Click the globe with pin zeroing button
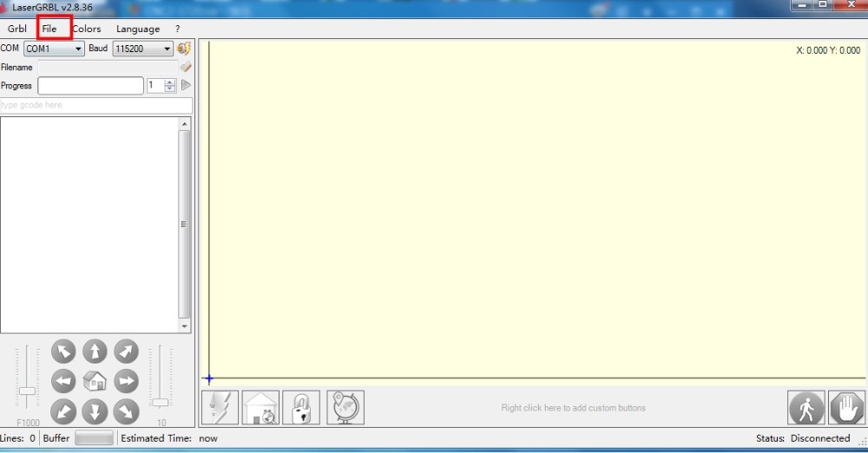The height and width of the screenshot is (453, 868). click(345, 408)
